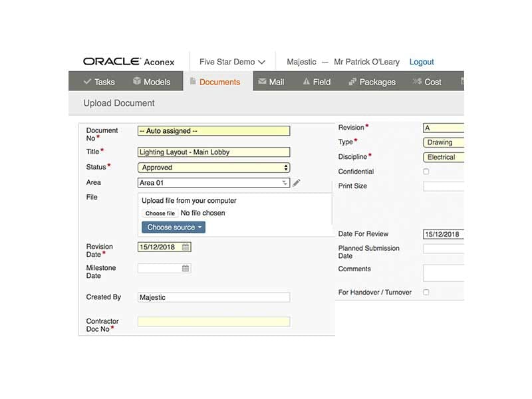Image resolution: width=532 pixels, height=399 pixels.
Task: Open the Five Star Demo project selector
Action: (231, 61)
